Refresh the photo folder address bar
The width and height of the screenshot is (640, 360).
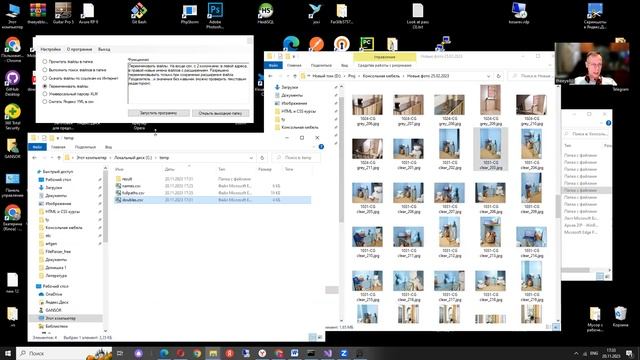(498, 76)
